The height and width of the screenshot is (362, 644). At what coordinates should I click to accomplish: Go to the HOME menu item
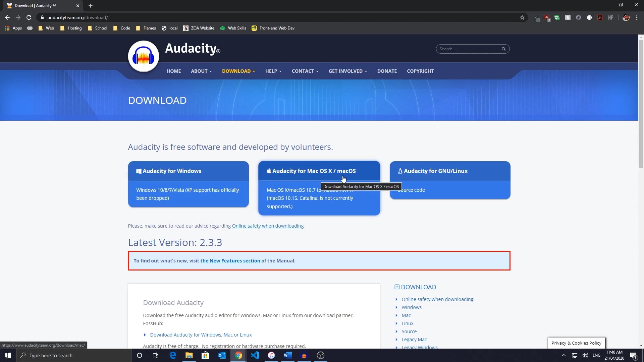(x=174, y=71)
